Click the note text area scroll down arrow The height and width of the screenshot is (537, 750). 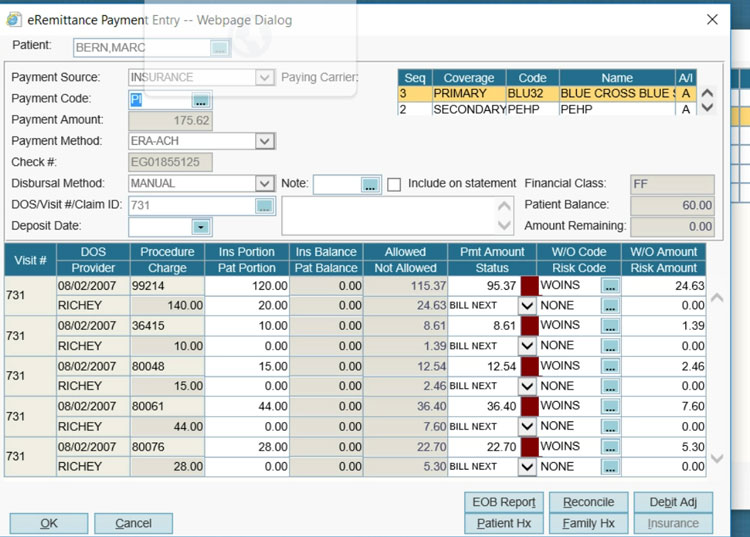504,225
